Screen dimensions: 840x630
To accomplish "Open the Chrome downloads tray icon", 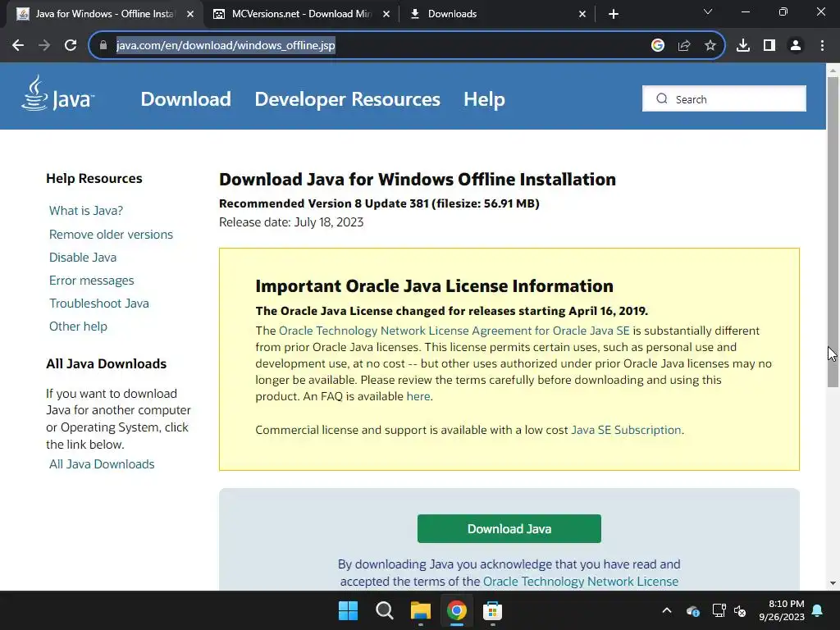I will pyautogui.click(x=742, y=46).
